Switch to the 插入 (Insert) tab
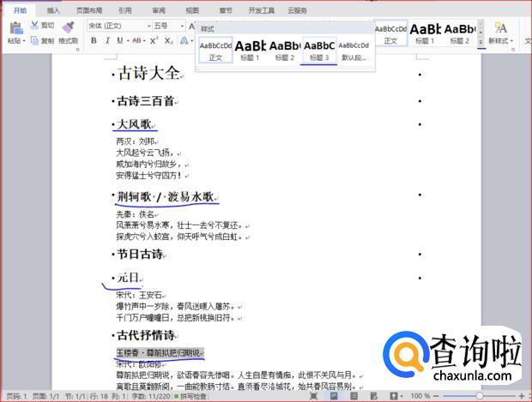The image size is (532, 402). [53, 10]
